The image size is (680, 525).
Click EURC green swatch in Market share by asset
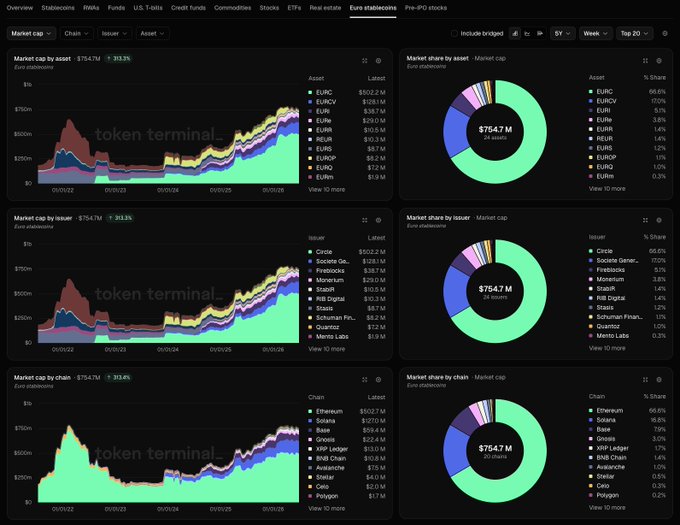[591, 91]
